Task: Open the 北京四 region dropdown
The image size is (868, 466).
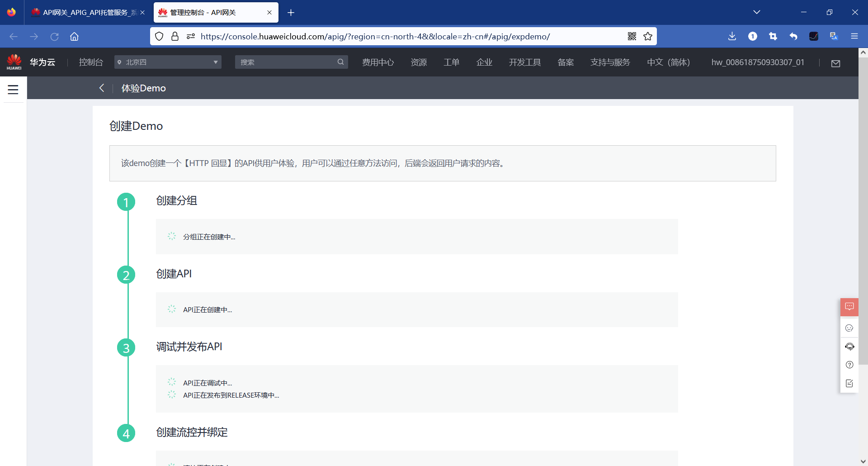Action: click(x=168, y=62)
